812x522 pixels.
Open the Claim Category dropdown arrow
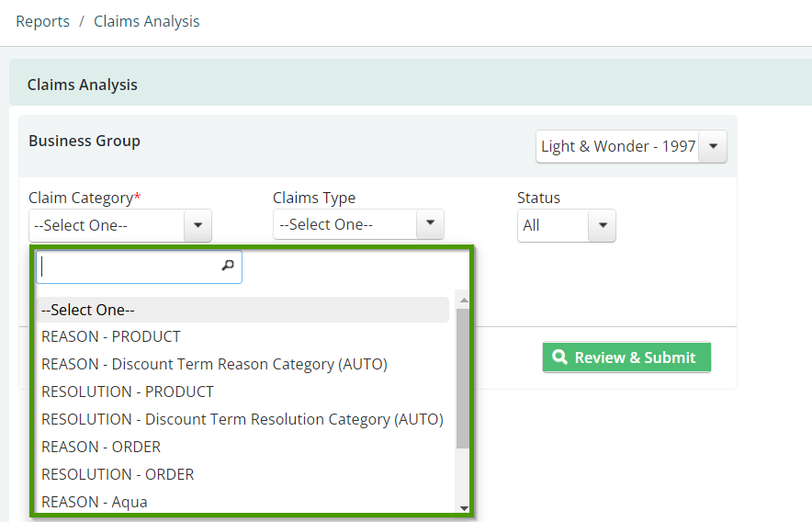[197, 225]
